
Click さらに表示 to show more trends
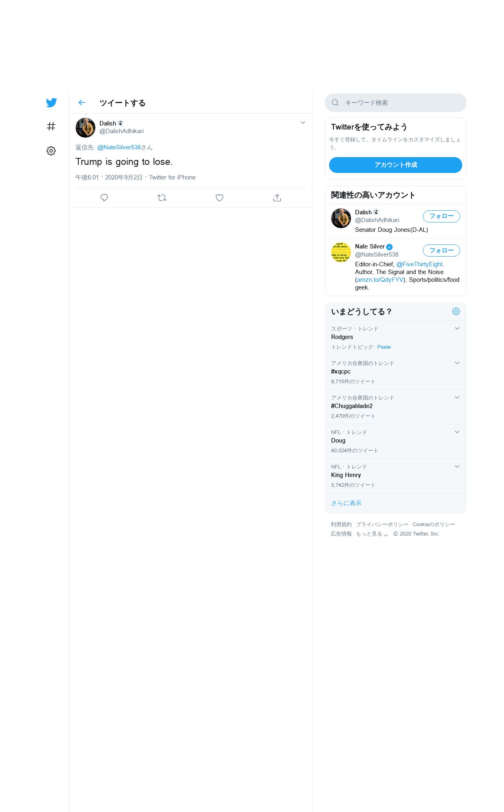point(346,503)
